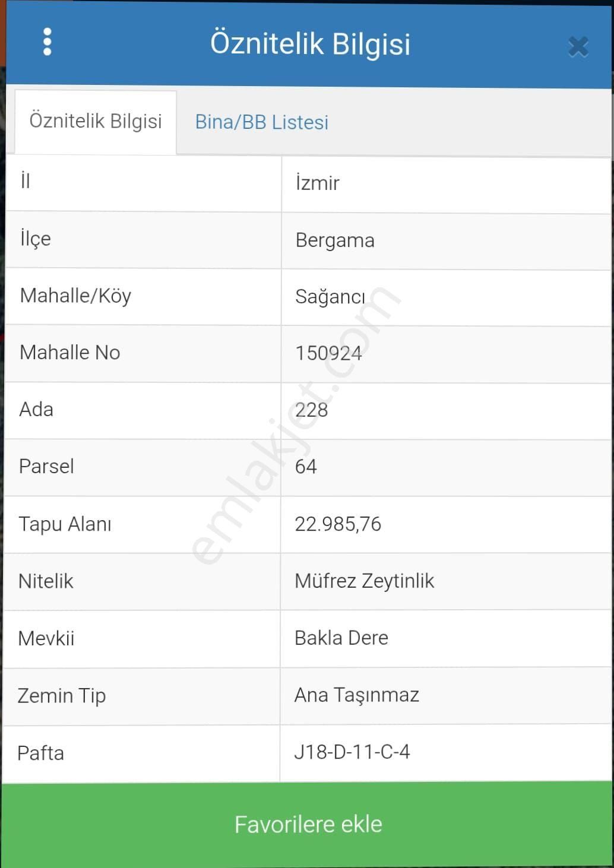This screenshot has width=614, height=868.
Task: Click the green Favorilere ekle bar
Action: [x=307, y=823]
